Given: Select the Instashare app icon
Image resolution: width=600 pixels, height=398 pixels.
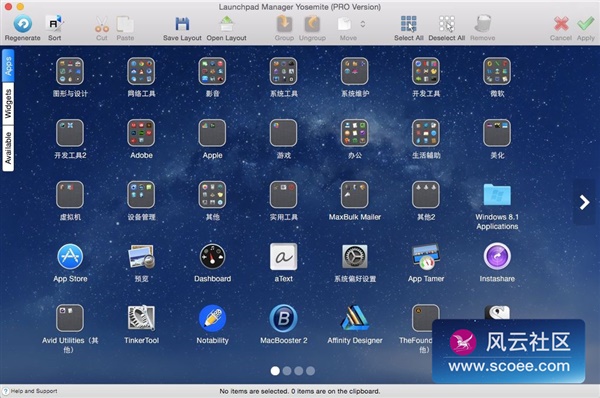Looking at the screenshot, I should pyautogui.click(x=497, y=256).
